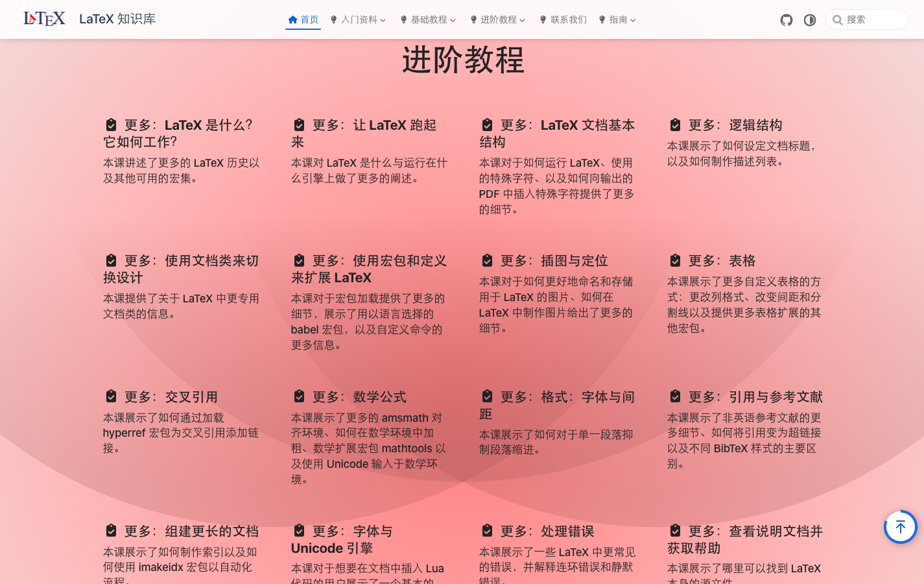This screenshot has height=584, width=924.
Task: Select the 首页 home tab
Action: coord(303,19)
